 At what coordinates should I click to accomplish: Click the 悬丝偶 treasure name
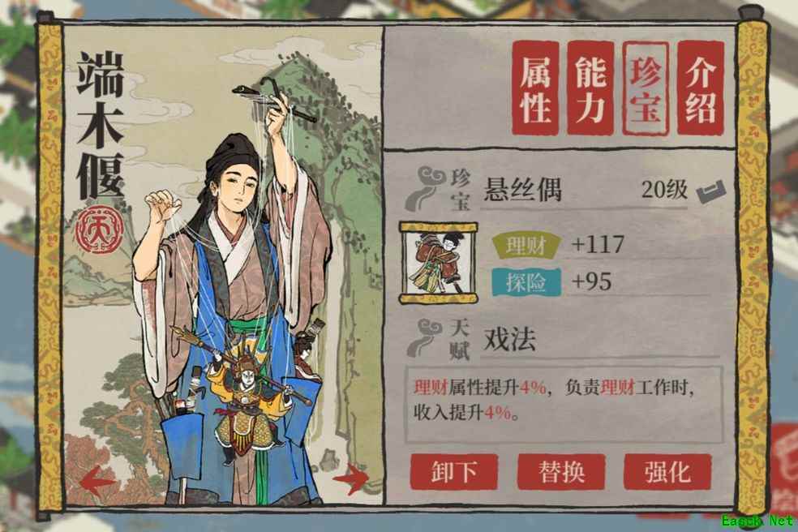(x=522, y=190)
